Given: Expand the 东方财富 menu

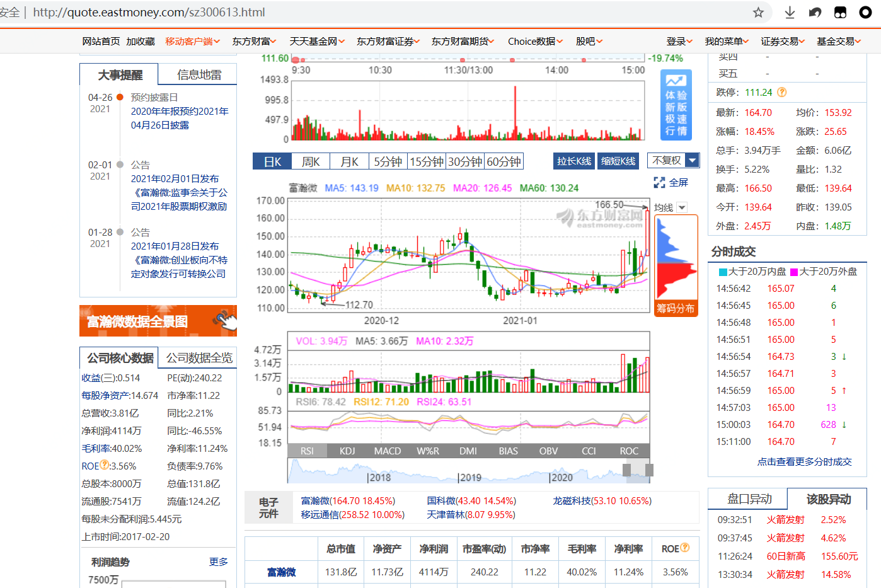Looking at the screenshot, I should click(255, 42).
